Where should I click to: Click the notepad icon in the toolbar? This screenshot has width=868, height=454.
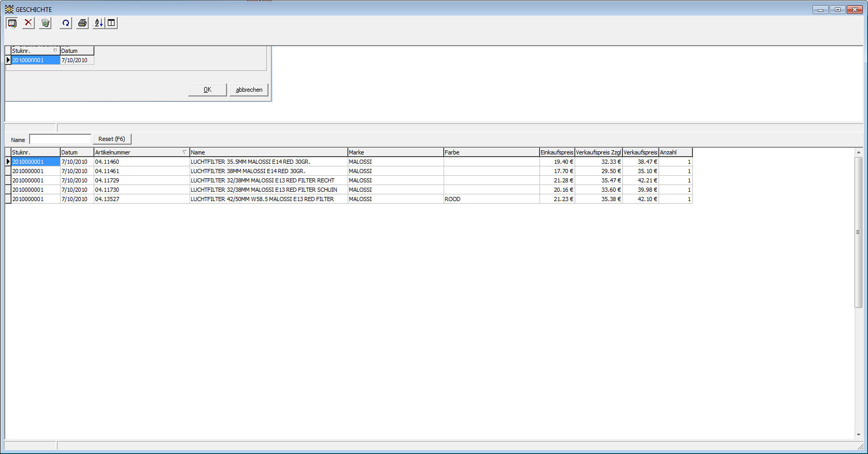click(x=12, y=23)
